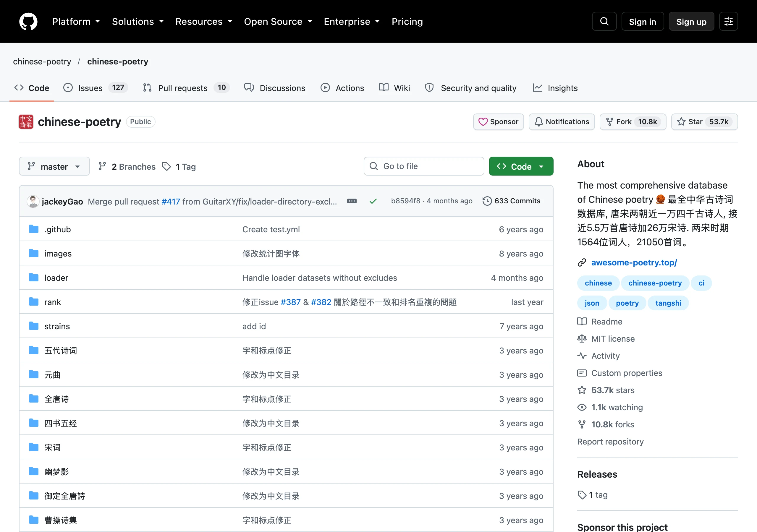Open the 全唐诗 folder

[57, 399]
